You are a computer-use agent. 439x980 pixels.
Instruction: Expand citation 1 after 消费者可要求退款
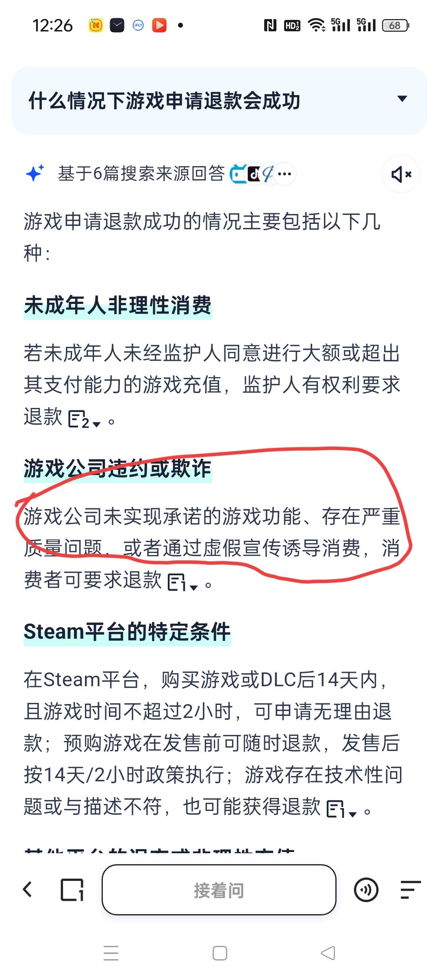coord(183,582)
